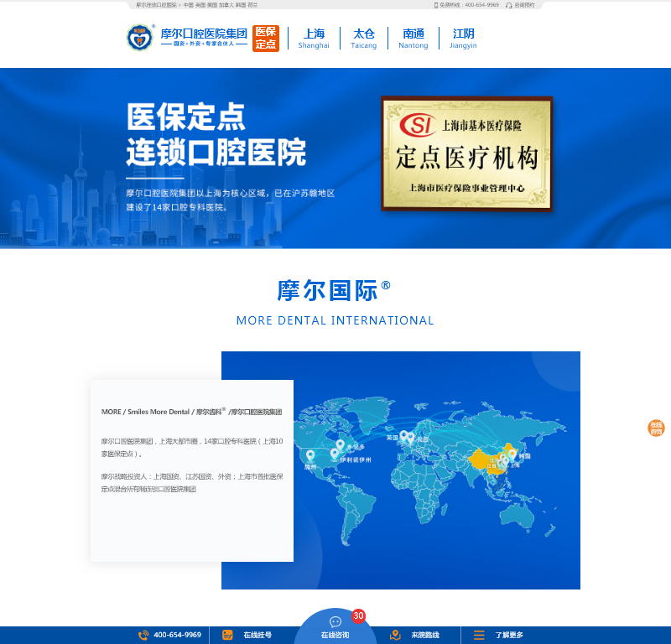Select 加拿大 in the top country list
671x644 pixels.
click(226, 5)
